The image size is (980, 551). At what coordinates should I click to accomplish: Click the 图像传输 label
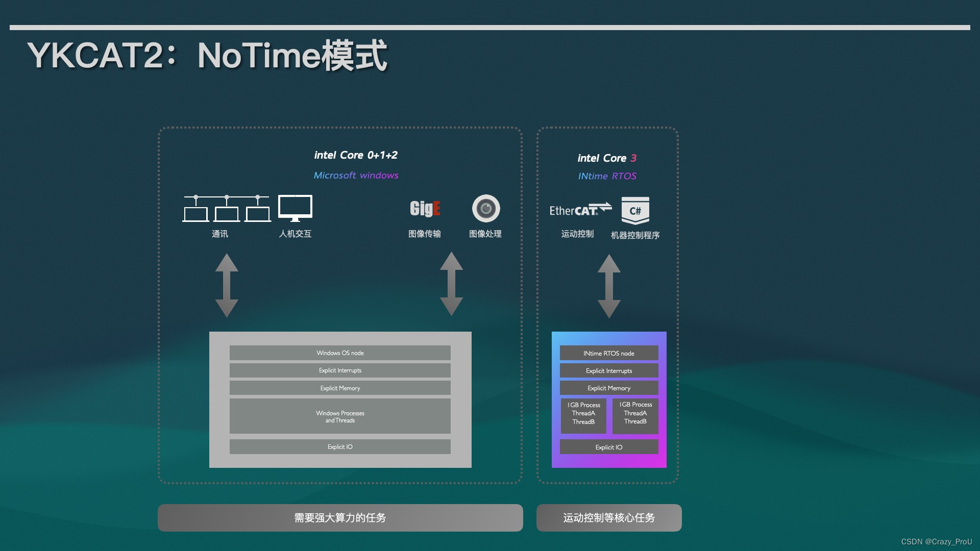click(x=425, y=234)
